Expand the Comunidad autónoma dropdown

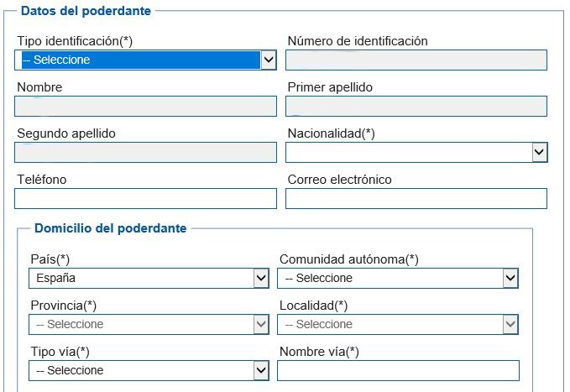click(x=398, y=278)
